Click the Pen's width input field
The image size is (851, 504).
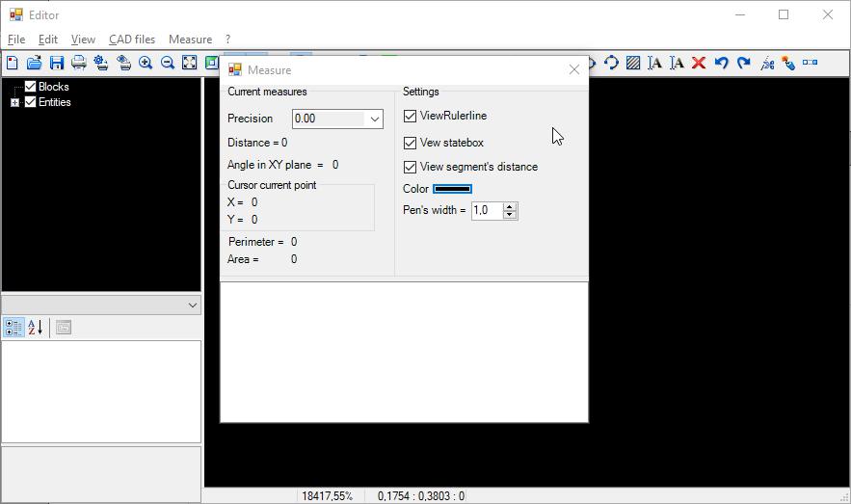(487, 210)
